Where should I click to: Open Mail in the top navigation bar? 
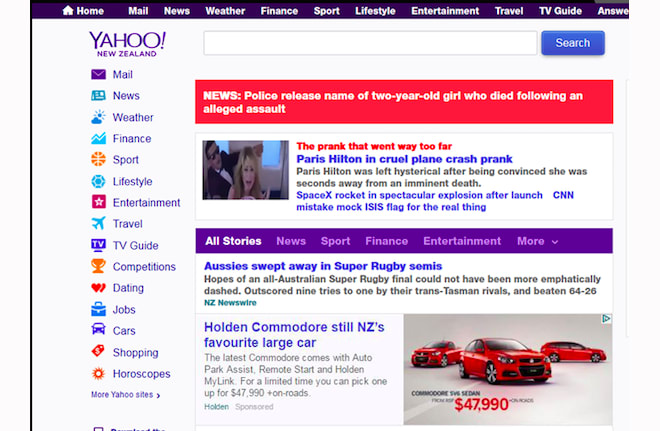tap(138, 11)
